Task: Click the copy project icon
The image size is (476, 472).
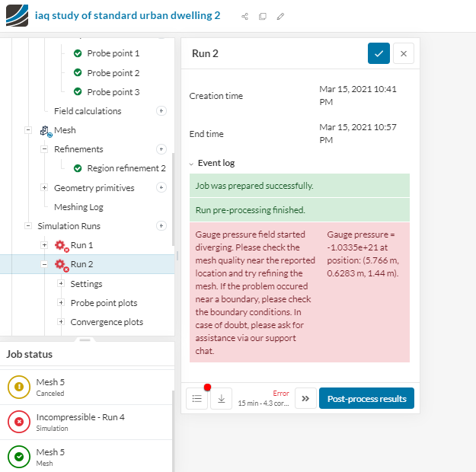Action: pyautogui.click(x=263, y=16)
